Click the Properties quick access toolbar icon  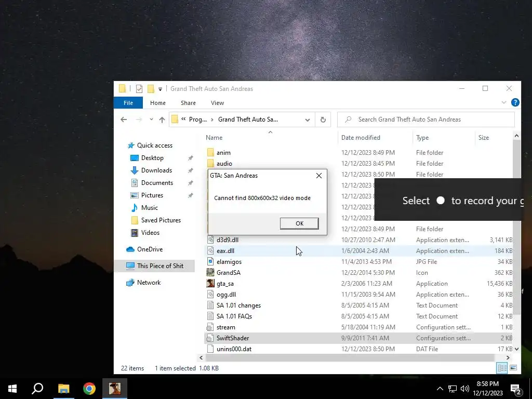[139, 89]
